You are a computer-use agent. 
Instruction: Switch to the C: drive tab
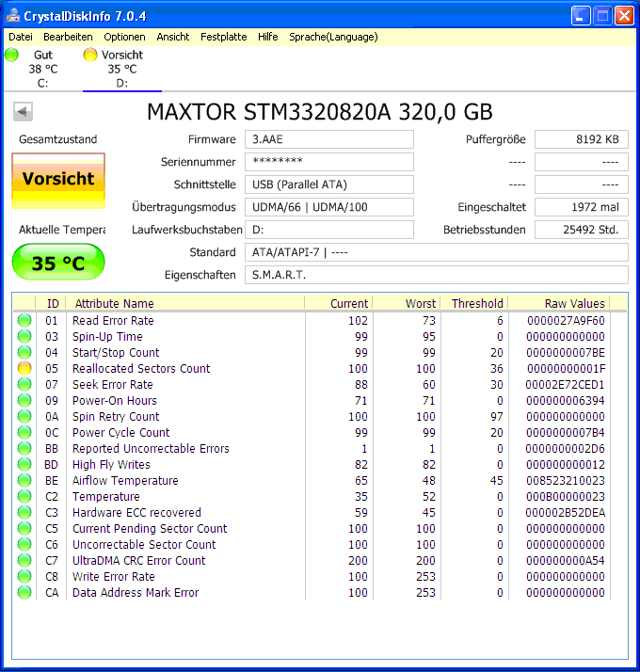[43, 69]
